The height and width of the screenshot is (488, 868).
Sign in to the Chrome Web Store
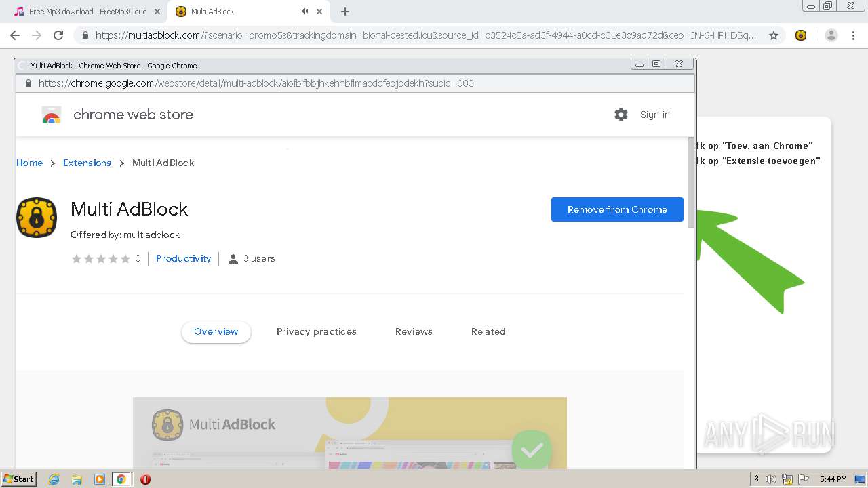655,115
